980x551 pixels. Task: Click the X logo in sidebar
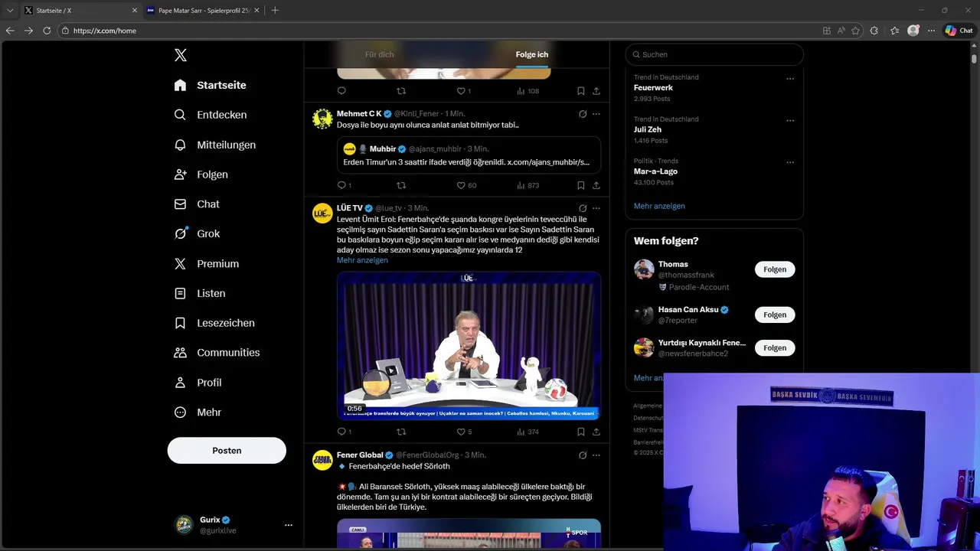click(x=181, y=55)
